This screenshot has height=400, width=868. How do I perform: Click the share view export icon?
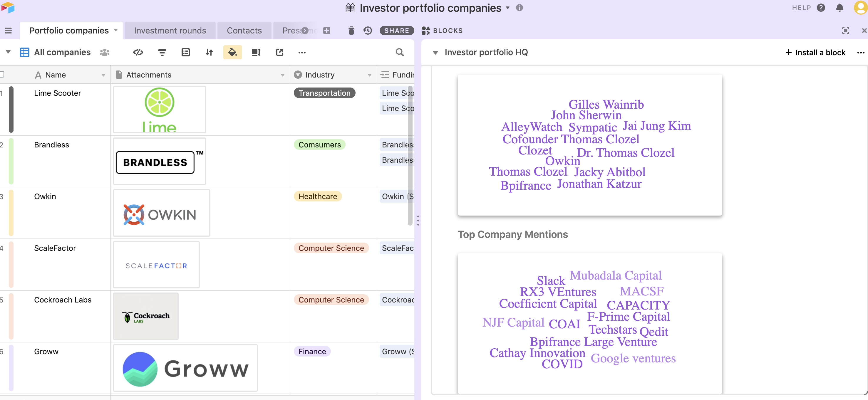coord(280,52)
